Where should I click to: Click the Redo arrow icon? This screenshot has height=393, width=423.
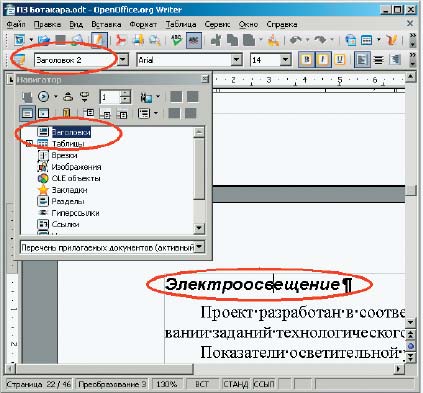click(x=320, y=40)
